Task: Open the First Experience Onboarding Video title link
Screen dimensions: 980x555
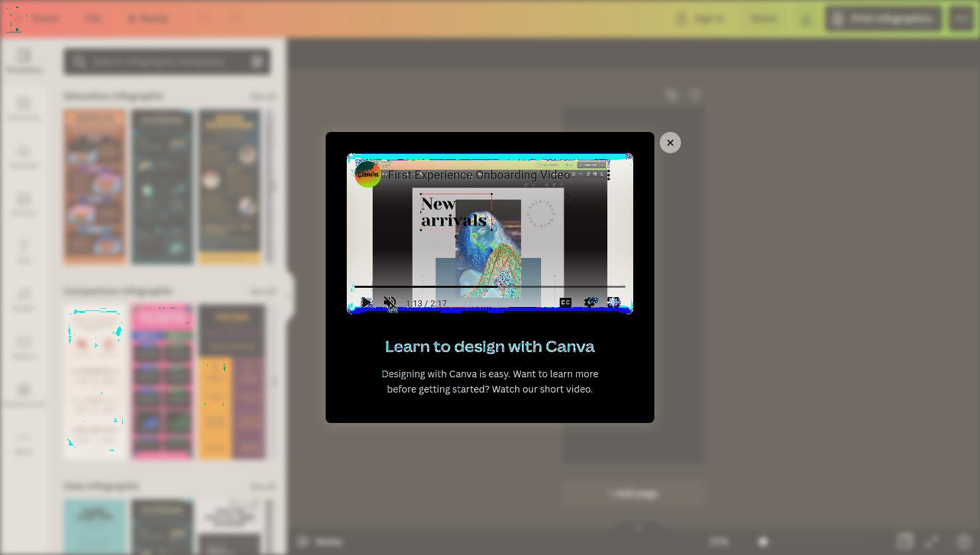Action: click(x=479, y=175)
